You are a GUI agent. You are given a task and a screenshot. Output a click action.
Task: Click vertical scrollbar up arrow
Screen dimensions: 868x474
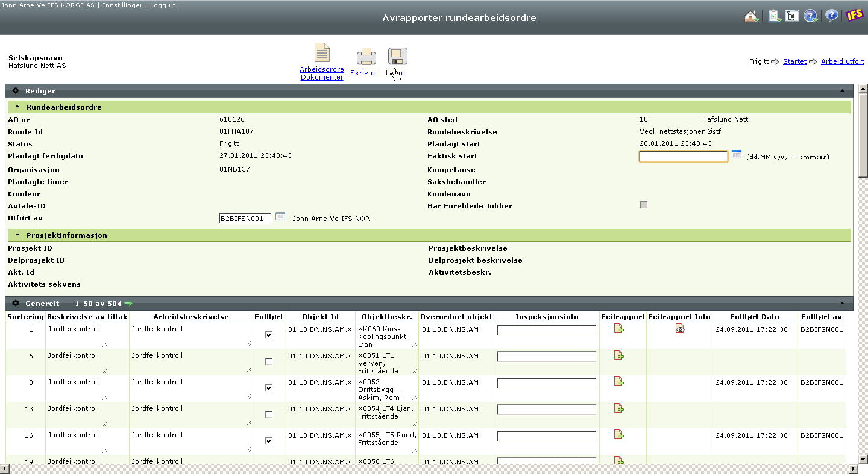(863, 89)
